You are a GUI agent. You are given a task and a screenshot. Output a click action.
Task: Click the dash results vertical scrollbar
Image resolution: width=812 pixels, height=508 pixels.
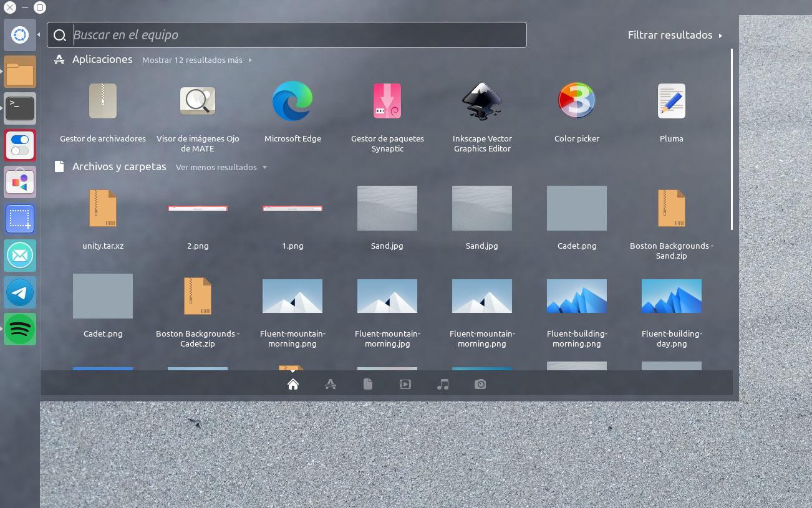[732, 139]
